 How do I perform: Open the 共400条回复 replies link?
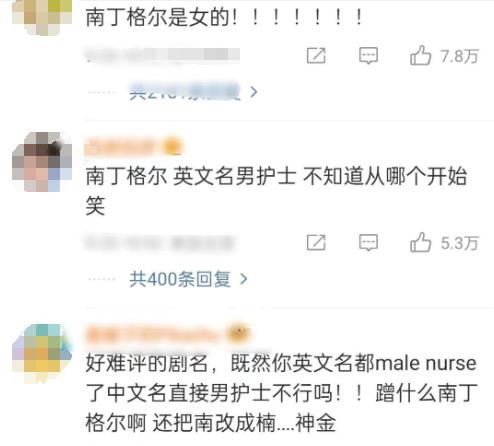pos(180,279)
